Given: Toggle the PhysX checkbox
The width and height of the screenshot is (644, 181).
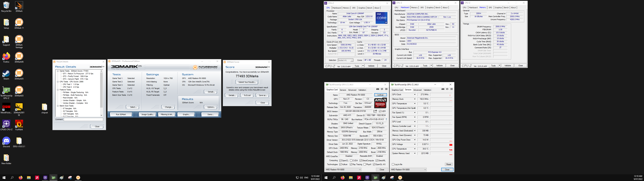Looking at the screenshot, I should tap(365, 165).
